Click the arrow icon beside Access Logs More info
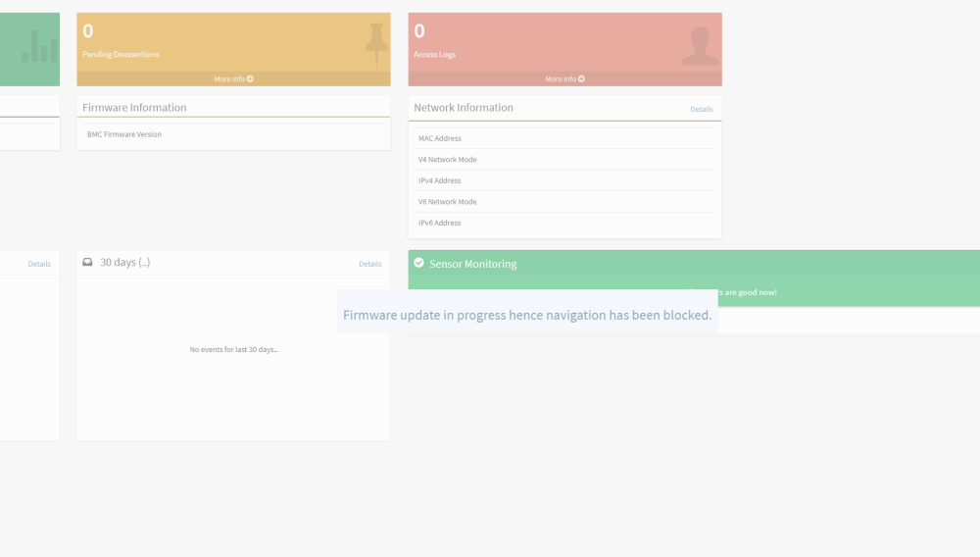 581,78
